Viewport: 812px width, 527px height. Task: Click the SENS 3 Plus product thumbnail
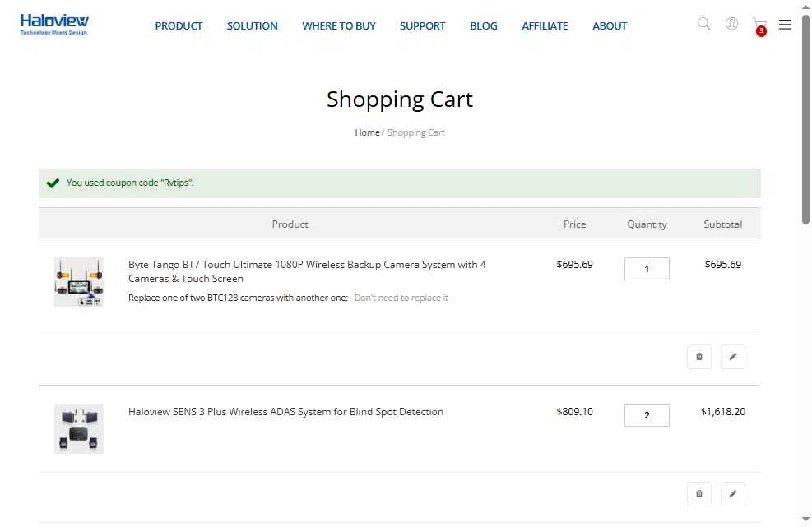[79, 429]
